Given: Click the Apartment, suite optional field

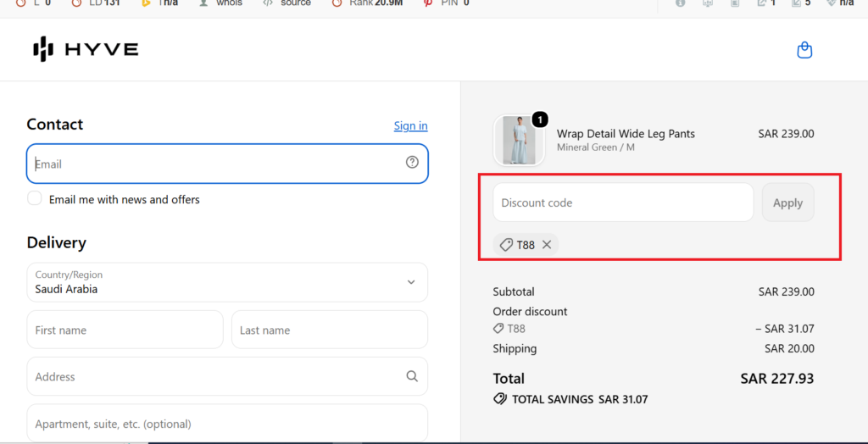Looking at the screenshot, I should pos(227,424).
